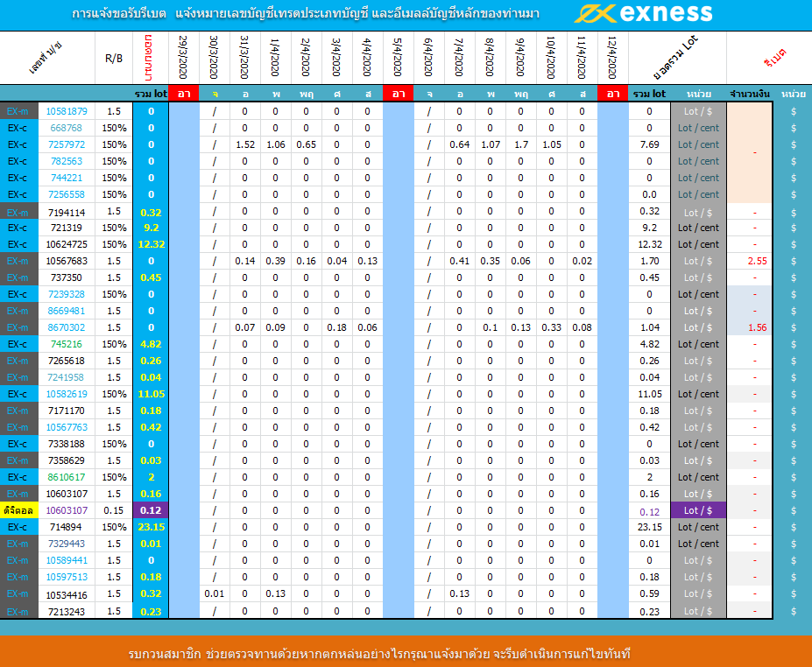Select the 1/4/2020 date column header
Image resolution: width=812 pixels, height=667 pixels.
pyautogui.click(x=275, y=58)
